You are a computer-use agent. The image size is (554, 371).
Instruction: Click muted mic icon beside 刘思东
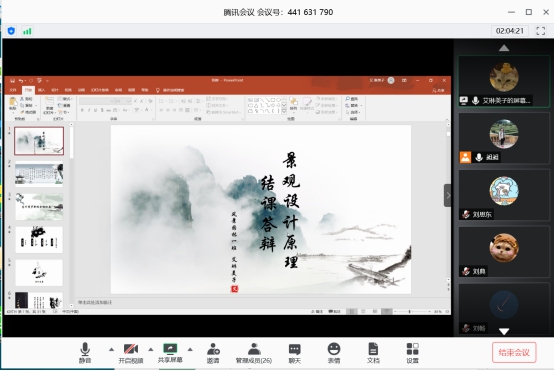point(466,214)
